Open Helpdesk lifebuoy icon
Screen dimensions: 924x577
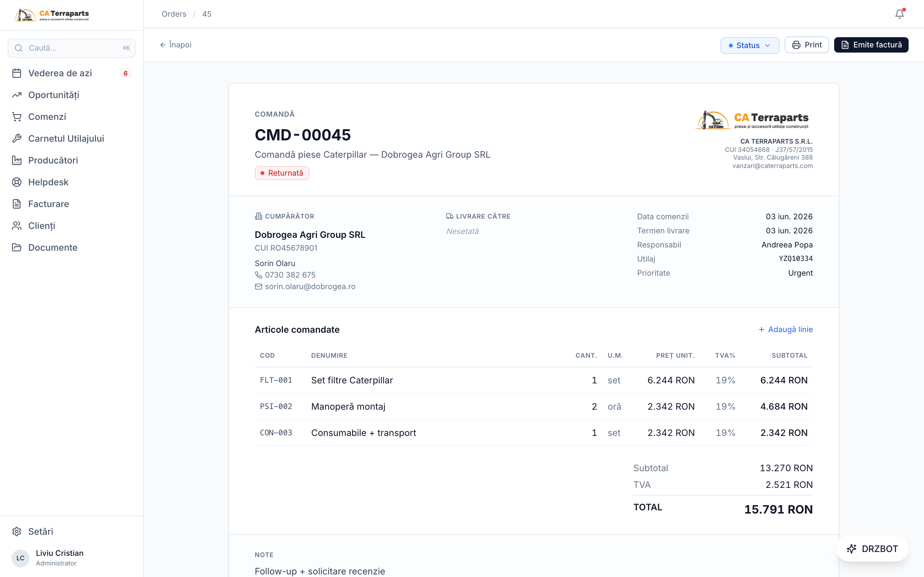tap(16, 182)
